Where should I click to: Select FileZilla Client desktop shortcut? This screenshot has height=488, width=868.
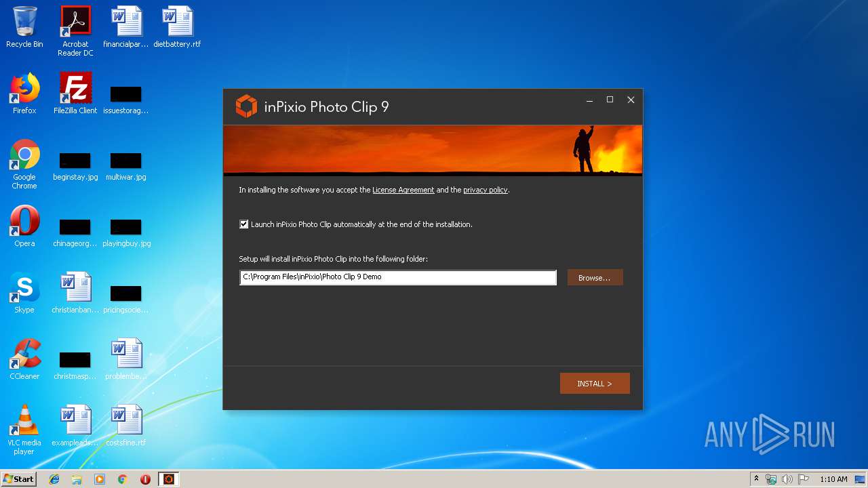click(x=75, y=94)
